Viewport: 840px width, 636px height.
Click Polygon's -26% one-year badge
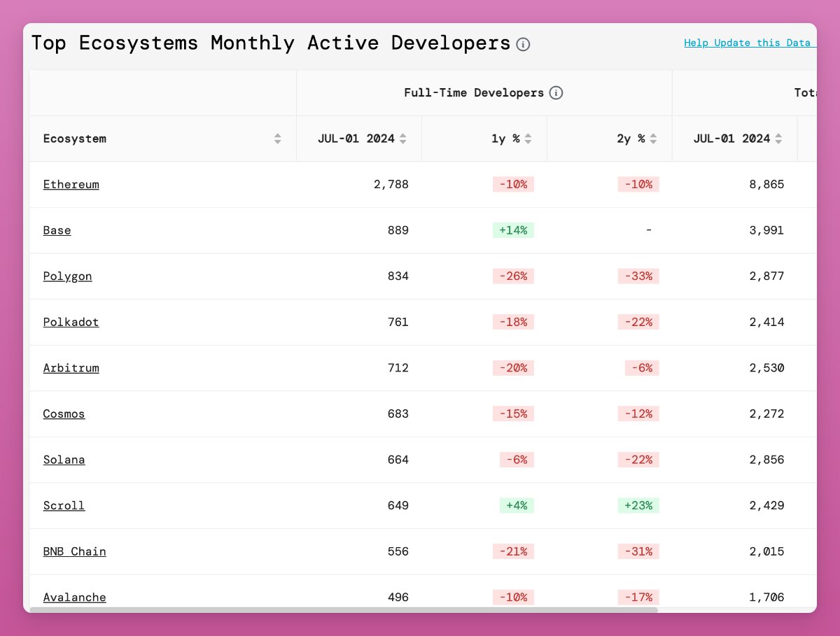514,276
